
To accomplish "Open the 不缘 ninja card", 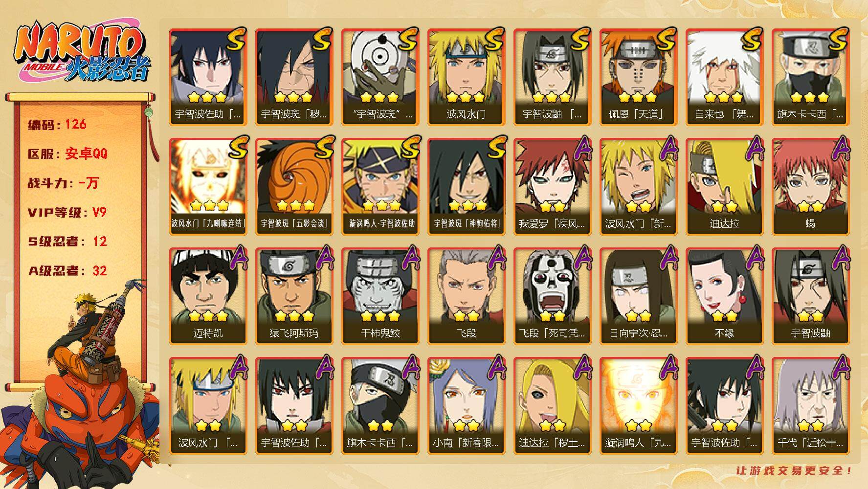I will tap(724, 296).
